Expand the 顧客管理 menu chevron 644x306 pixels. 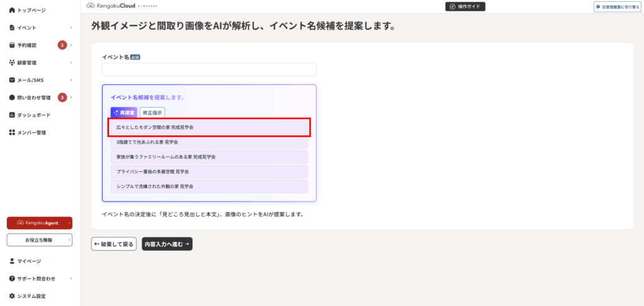click(x=71, y=62)
